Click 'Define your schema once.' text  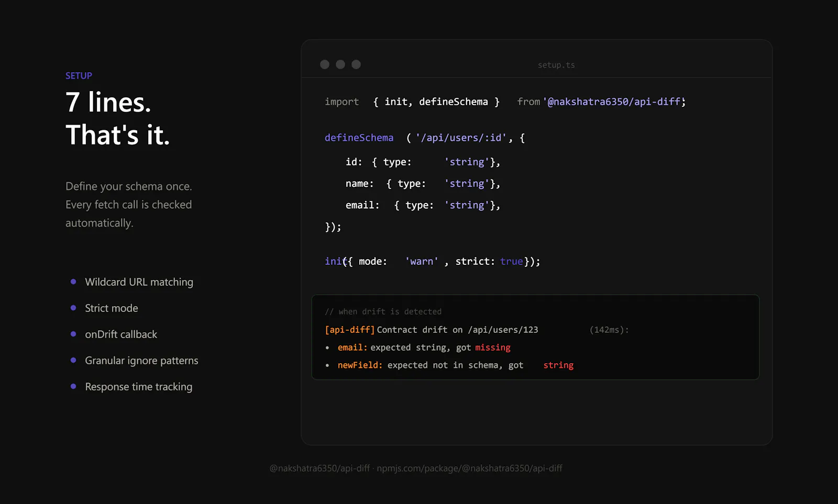[x=129, y=186]
